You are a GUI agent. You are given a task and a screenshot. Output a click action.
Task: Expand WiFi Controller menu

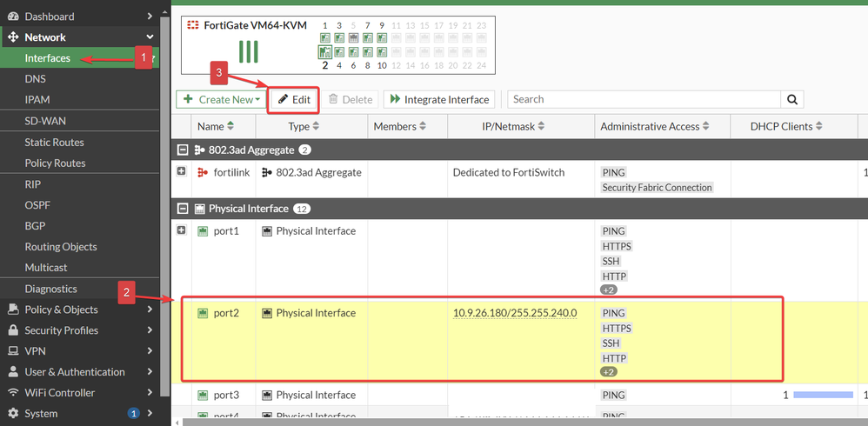coord(80,393)
